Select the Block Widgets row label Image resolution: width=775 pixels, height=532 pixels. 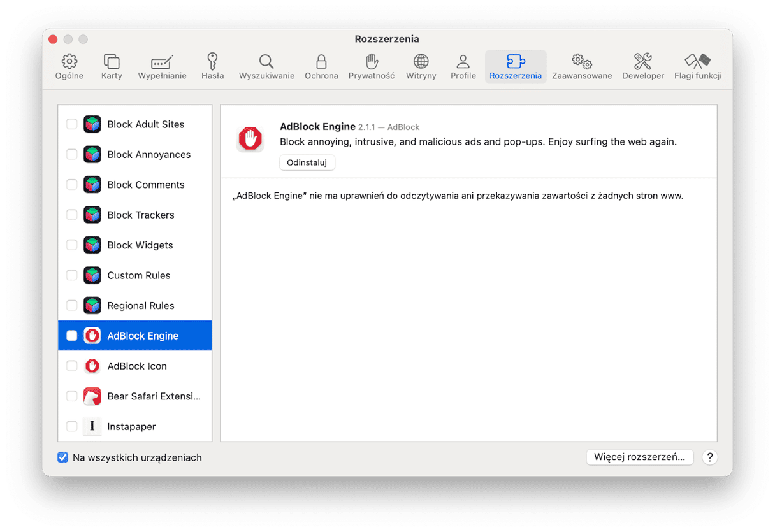(140, 245)
